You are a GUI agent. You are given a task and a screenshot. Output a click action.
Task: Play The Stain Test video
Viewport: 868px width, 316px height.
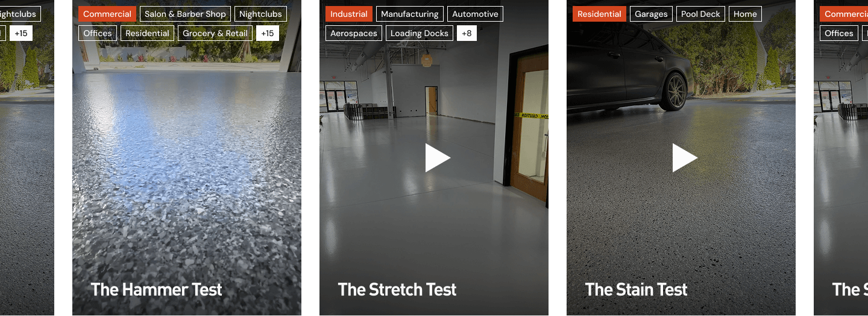(685, 158)
